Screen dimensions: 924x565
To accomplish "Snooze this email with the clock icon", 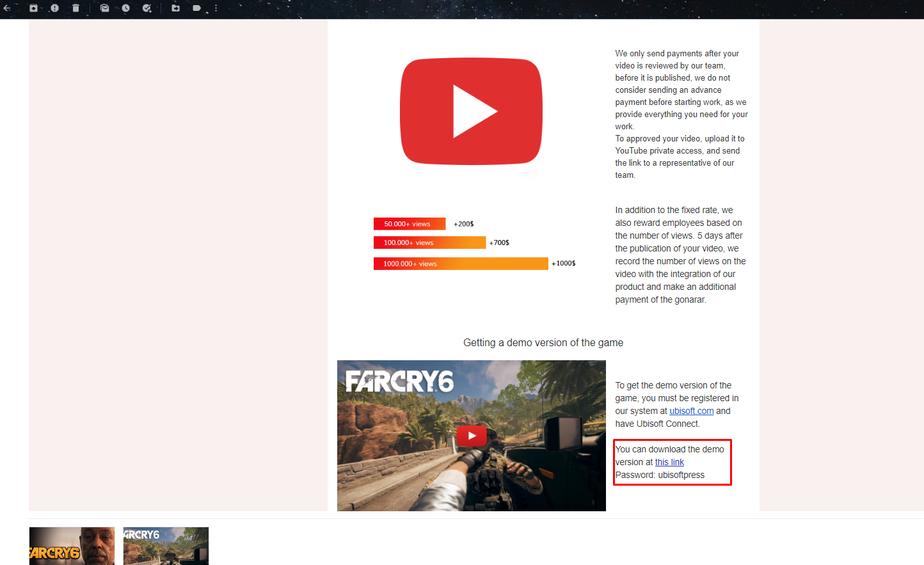I will (125, 8).
